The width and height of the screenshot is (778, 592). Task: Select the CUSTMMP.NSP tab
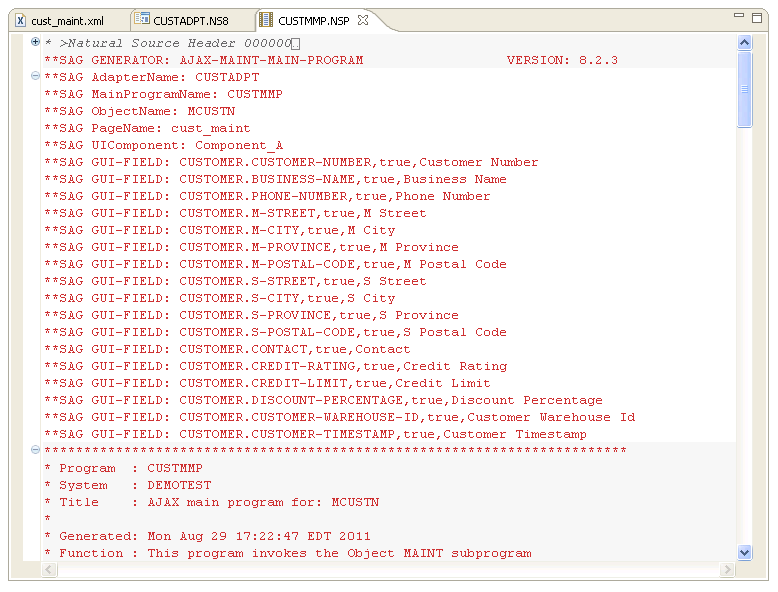tap(313, 20)
